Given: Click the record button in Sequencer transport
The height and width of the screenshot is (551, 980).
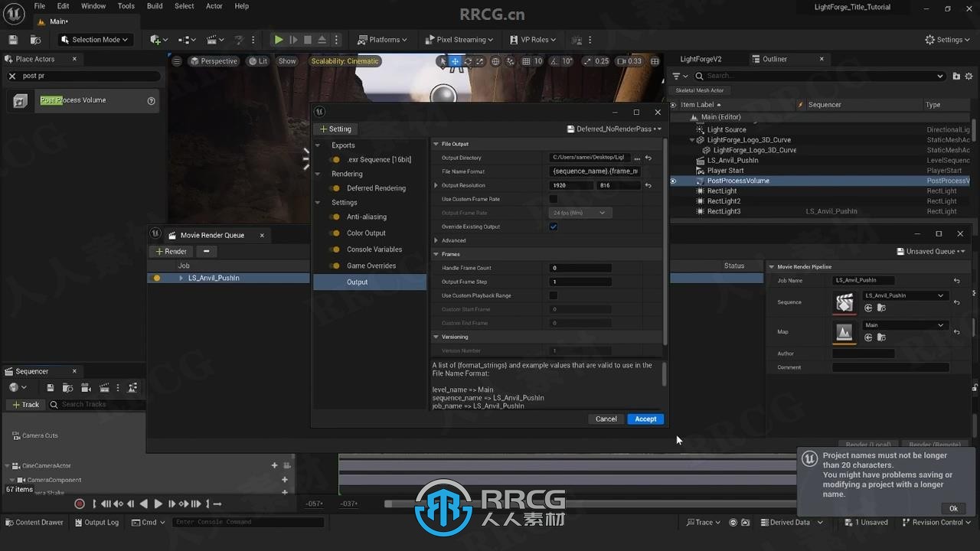Looking at the screenshot, I should 80,504.
